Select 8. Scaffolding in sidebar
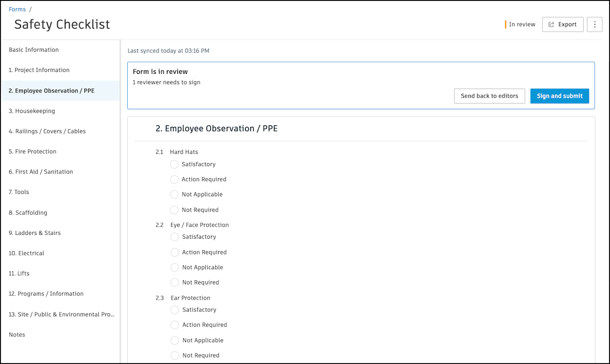This screenshot has width=610, height=364. click(x=28, y=212)
